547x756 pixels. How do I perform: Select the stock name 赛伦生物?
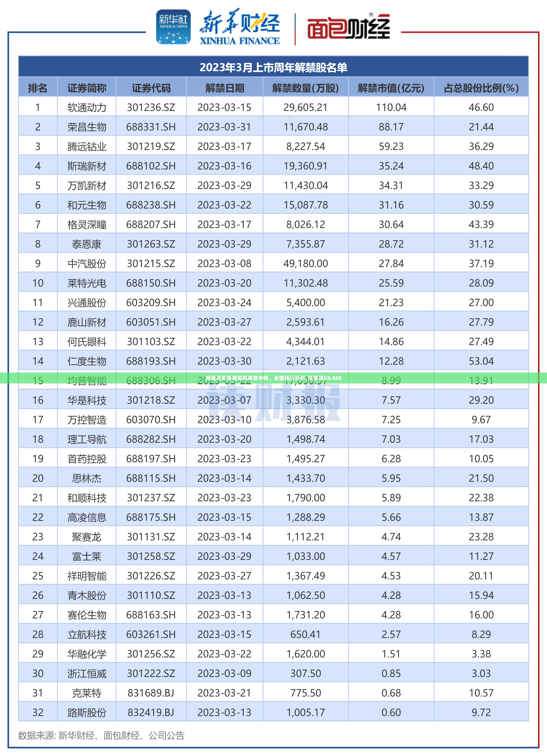point(87,615)
